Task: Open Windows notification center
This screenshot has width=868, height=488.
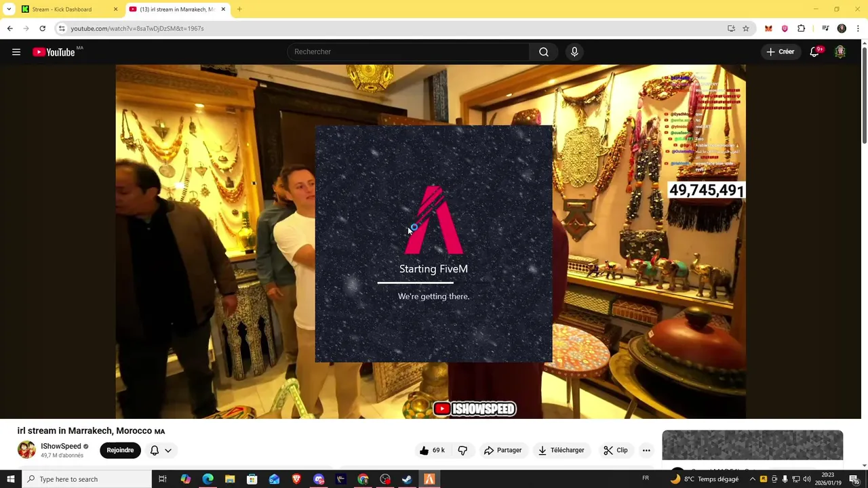Action: click(x=854, y=479)
